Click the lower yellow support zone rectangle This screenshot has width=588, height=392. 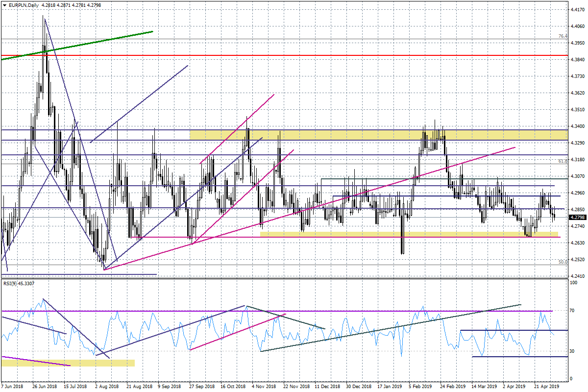(x=392, y=234)
